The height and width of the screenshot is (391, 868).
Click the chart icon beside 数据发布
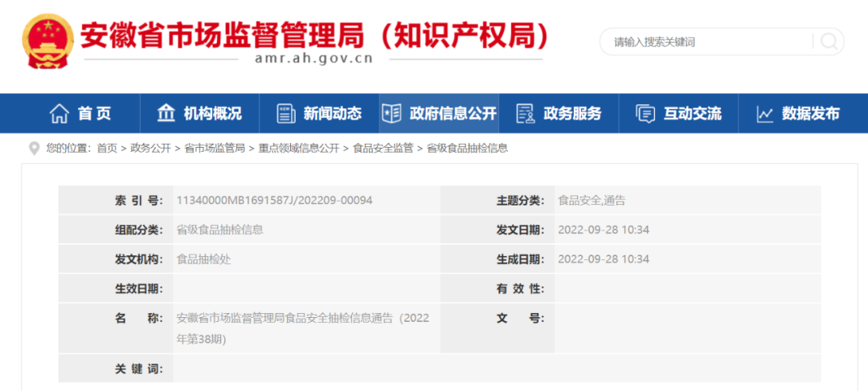[764, 114]
